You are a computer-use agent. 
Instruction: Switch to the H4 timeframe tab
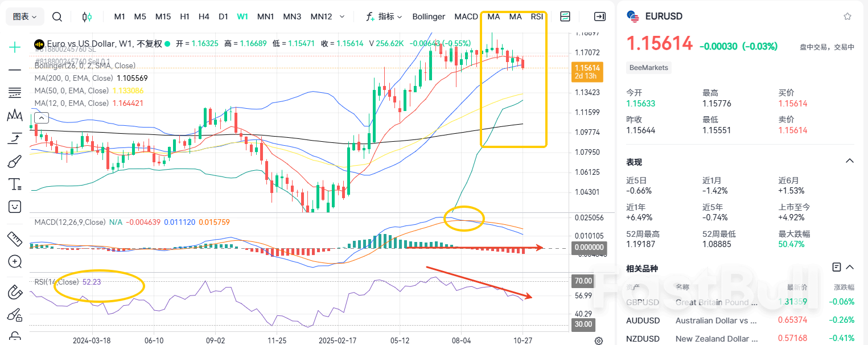click(x=204, y=17)
